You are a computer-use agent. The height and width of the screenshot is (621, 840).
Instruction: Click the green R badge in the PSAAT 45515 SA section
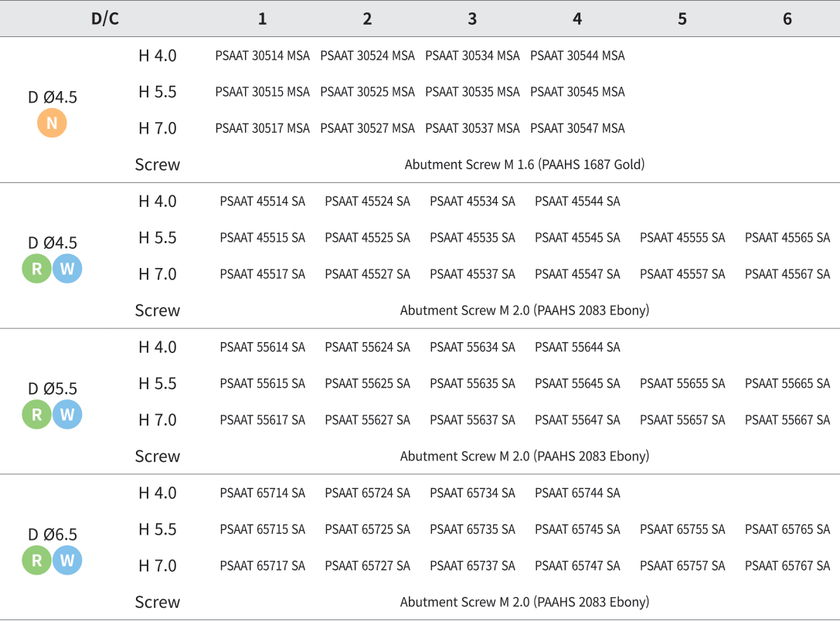[x=36, y=269]
